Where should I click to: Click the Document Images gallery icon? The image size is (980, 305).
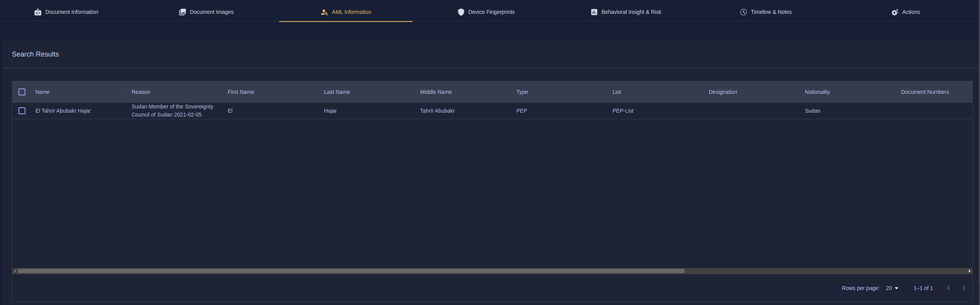tap(182, 12)
